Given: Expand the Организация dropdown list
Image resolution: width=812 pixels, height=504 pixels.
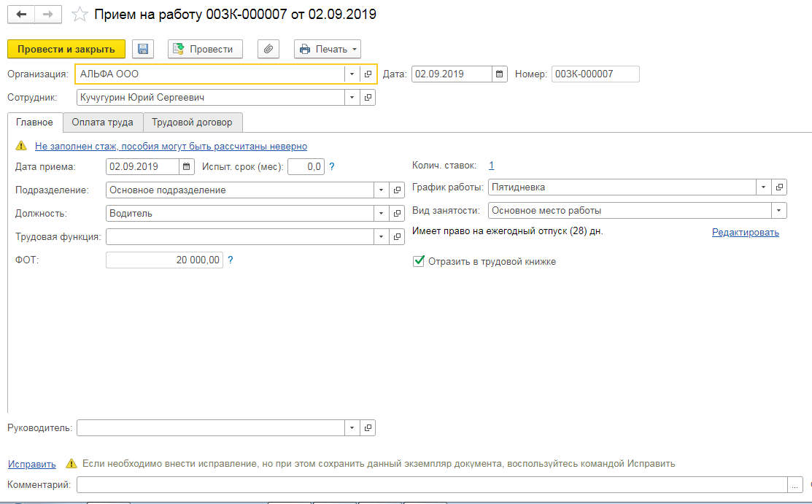Looking at the screenshot, I should pyautogui.click(x=351, y=74).
